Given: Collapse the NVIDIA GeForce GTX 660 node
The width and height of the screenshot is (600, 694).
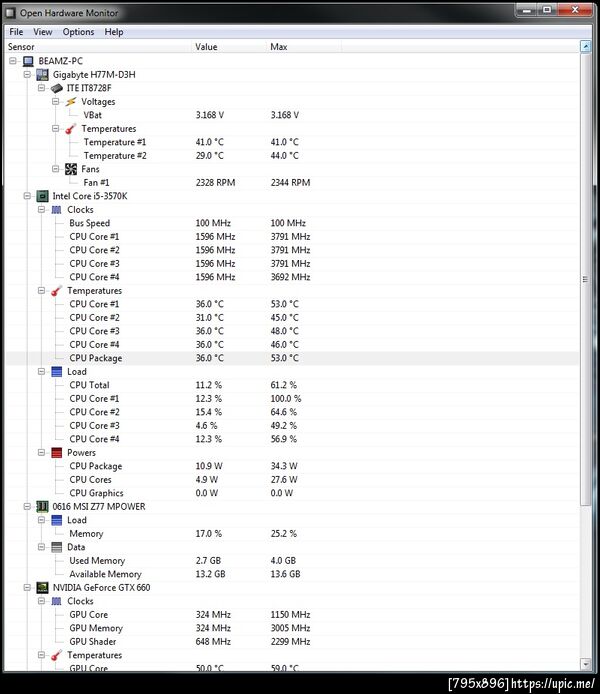Looking at the screenshot, I should pos(27,588).
